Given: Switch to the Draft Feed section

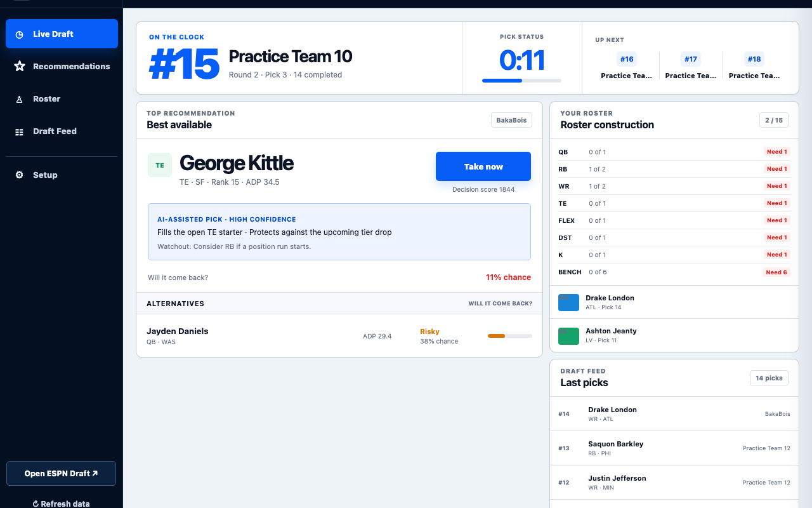Looking at the screenshot, I should point(62,131).
